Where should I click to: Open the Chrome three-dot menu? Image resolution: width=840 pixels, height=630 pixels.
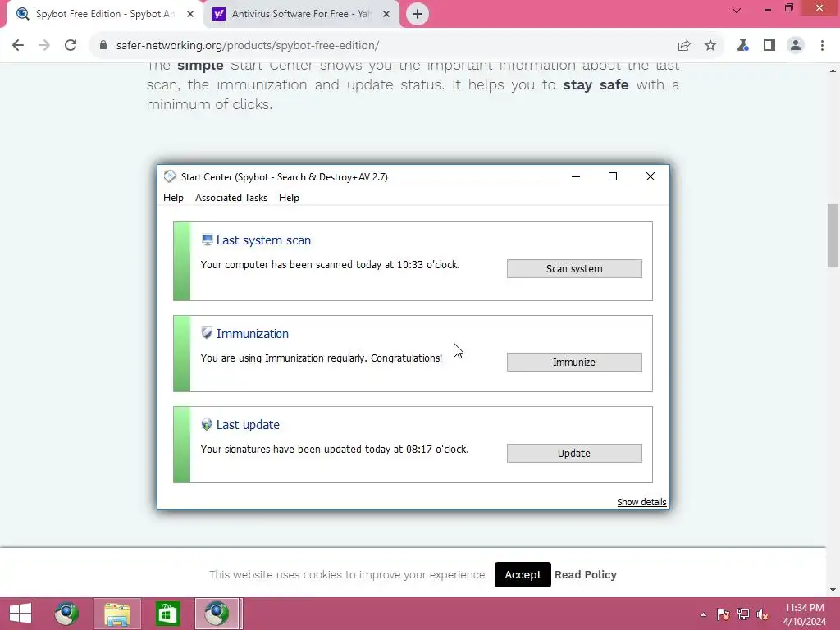[x=822, y=46]
